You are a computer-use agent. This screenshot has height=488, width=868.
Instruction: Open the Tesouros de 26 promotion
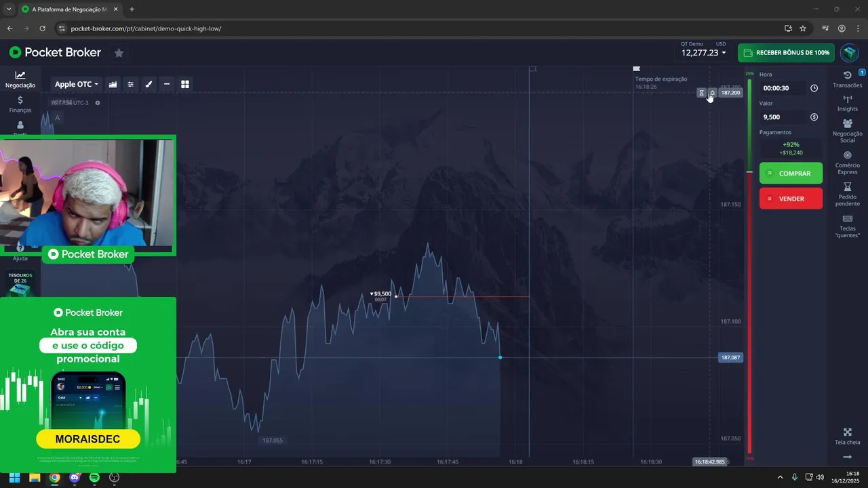coord(20,283)
